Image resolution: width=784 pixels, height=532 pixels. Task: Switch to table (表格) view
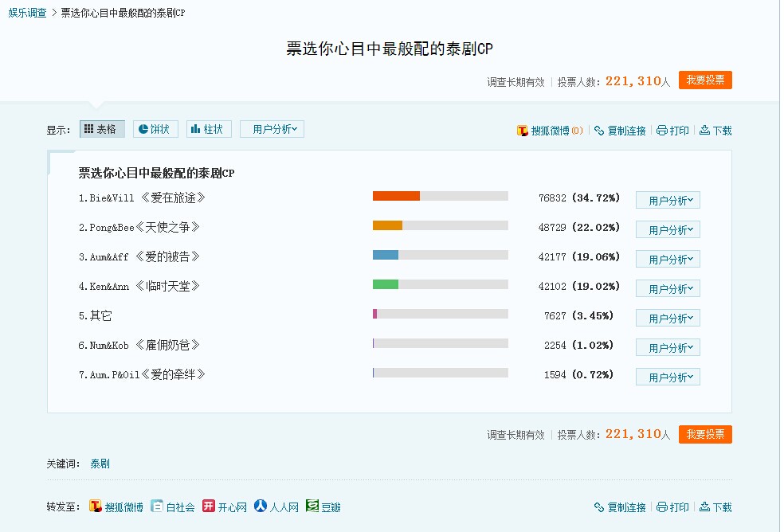(x=102, y=129)
